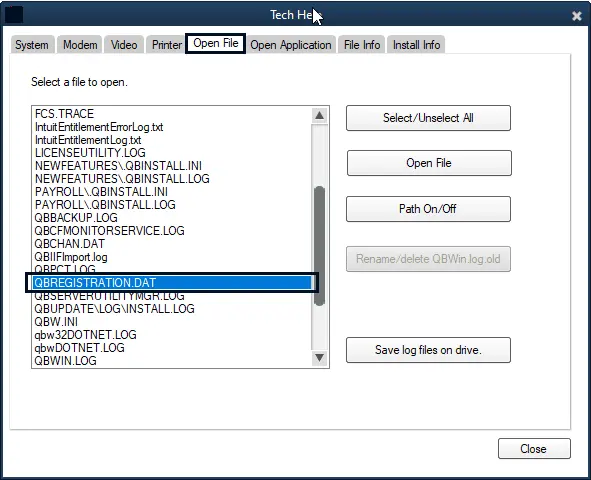The width and height of the screenshot is (591, 480).
Task: Click Select/Unselect All button
Action: [x=429, y=118]
